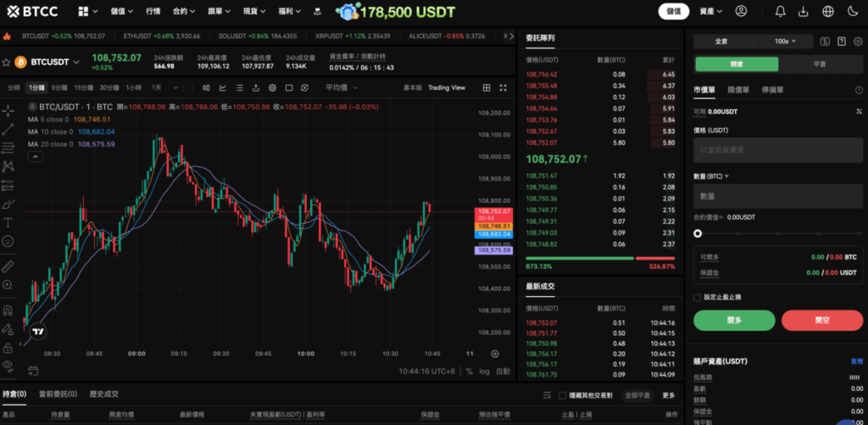Toggle the log scale on chart
Image resolution: width=868 pixels, height=425 pixels.
tap(484, 372)
